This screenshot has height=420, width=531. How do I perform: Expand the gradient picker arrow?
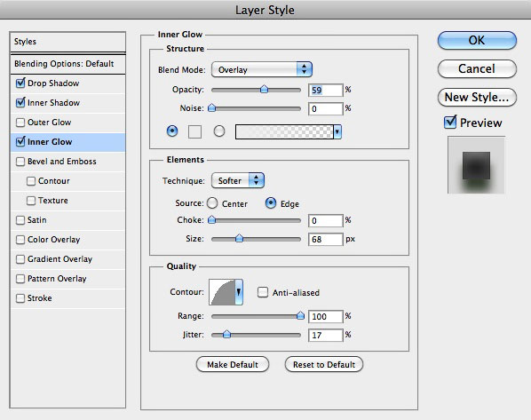point(337,131)
